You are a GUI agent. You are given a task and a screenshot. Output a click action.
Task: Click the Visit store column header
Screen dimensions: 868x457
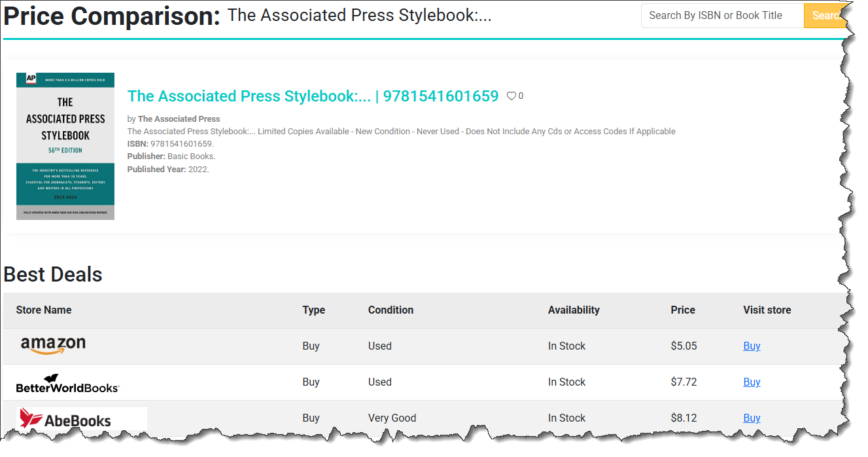coord(767,310)
